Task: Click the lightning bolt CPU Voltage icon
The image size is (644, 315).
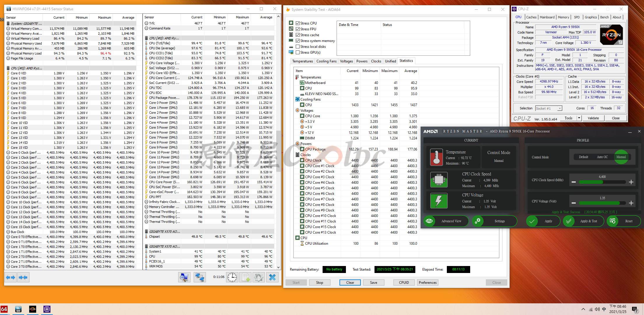Action: click(x=439, y=201)
